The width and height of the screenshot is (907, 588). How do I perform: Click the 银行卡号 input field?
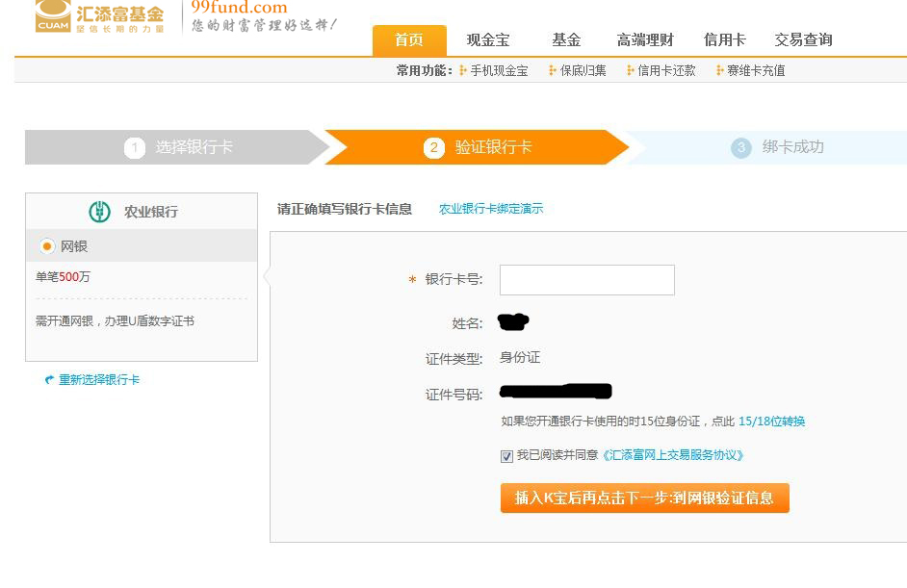tap(586, 280)
